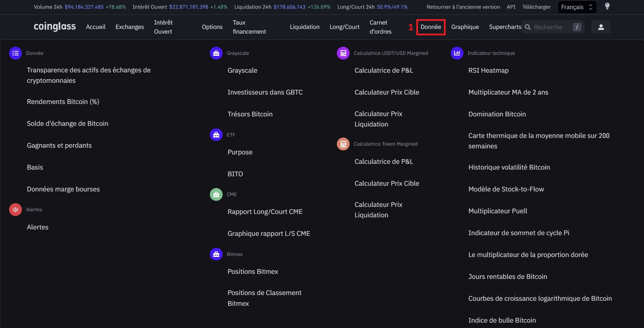Screen dimensions: 644x328
Task: Click the USDT/USD Margined calculator icon
Action: coord(343,53)
